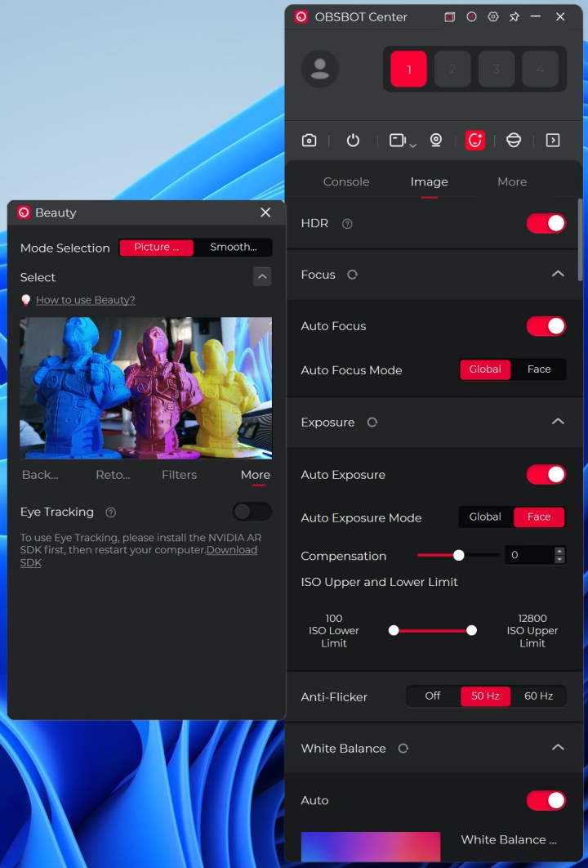Click the power sleep icon

point(353,141)
